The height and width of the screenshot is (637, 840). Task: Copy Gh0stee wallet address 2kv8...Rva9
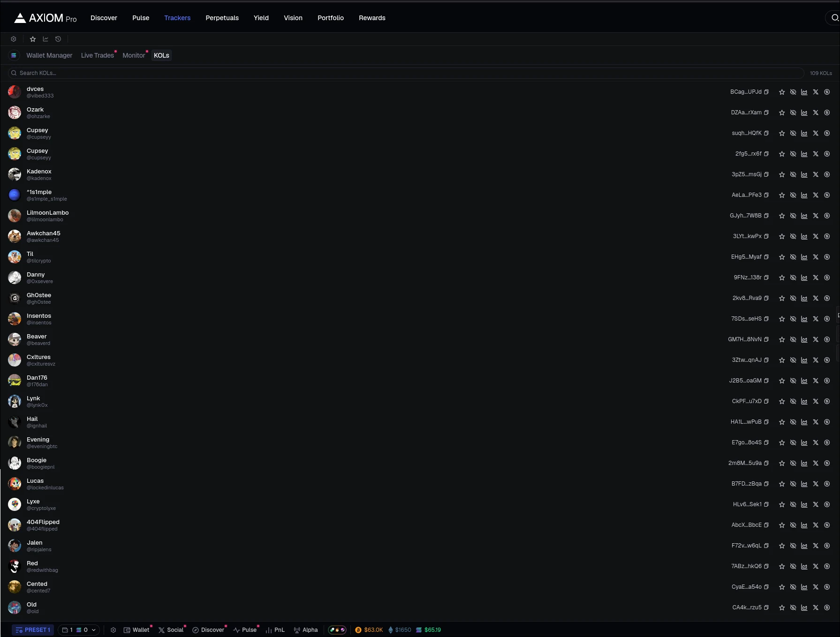(x=766, y=298)
